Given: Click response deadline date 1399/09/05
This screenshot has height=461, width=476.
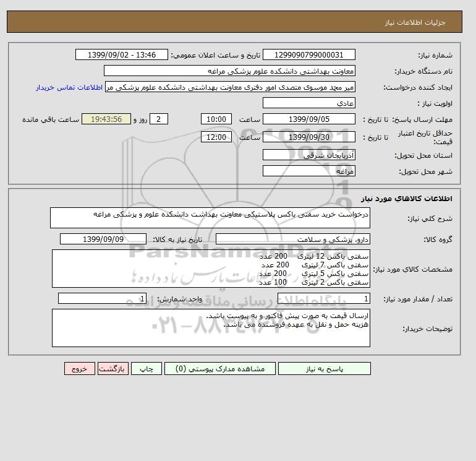Looking at the screenshot, I should [x=308, y=119].
